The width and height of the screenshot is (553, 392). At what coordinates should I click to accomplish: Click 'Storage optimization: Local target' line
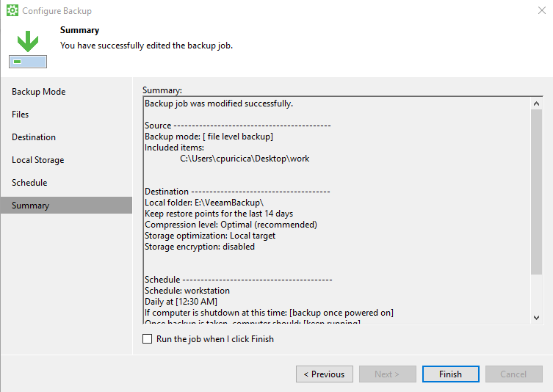[210, 236]
